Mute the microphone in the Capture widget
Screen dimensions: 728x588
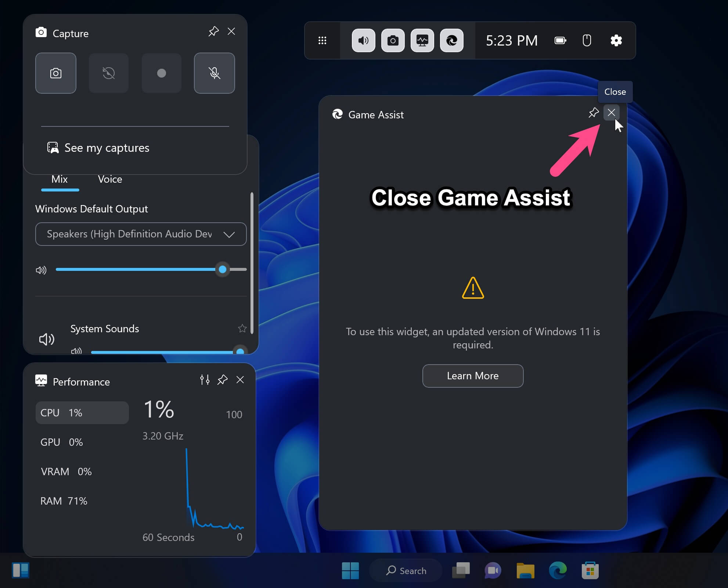point(214,73)
